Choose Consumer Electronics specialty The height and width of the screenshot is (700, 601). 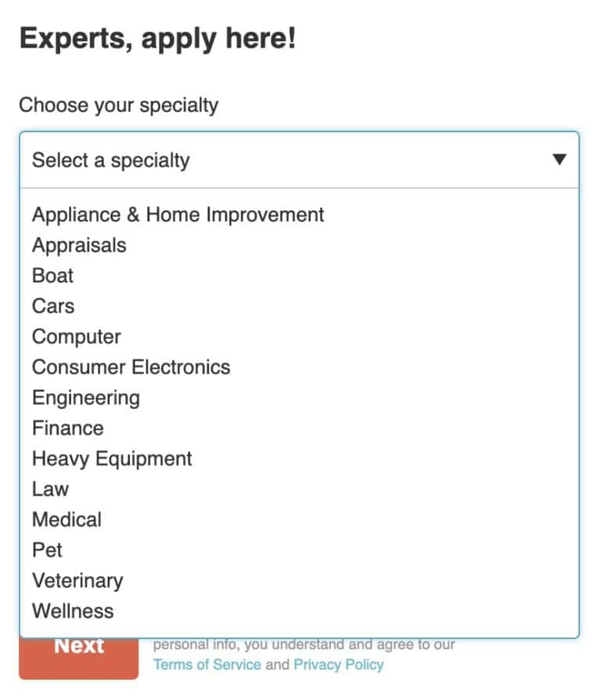point(131,367)
